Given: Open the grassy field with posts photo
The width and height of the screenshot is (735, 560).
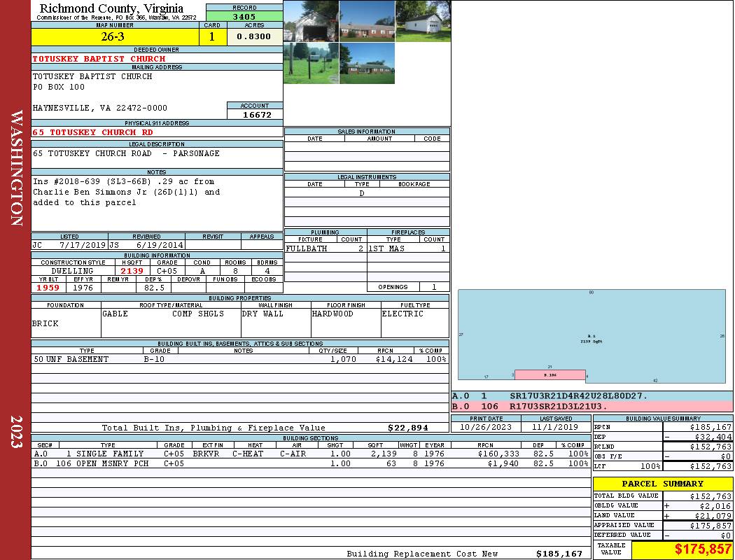Looking at the screenshot, I should pos(311,63).
